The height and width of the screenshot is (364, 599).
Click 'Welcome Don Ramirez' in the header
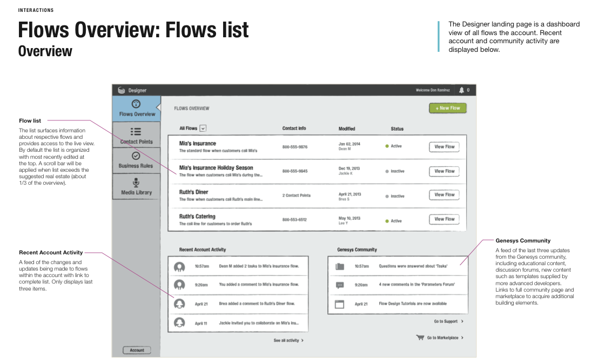click(433, 90)
